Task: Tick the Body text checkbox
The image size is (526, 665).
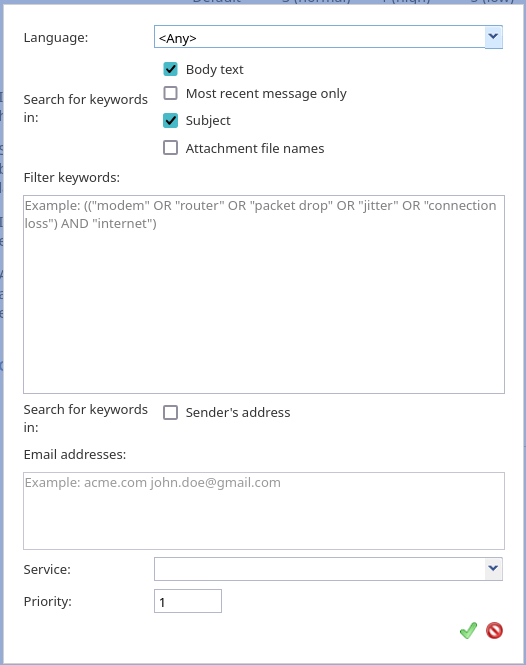Action: (171, 69)
